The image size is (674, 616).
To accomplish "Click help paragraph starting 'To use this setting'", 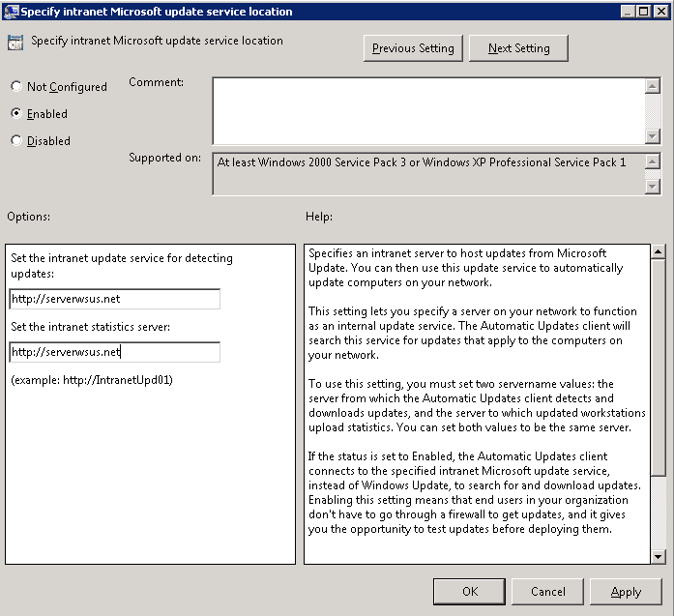I will coord(477,405).
